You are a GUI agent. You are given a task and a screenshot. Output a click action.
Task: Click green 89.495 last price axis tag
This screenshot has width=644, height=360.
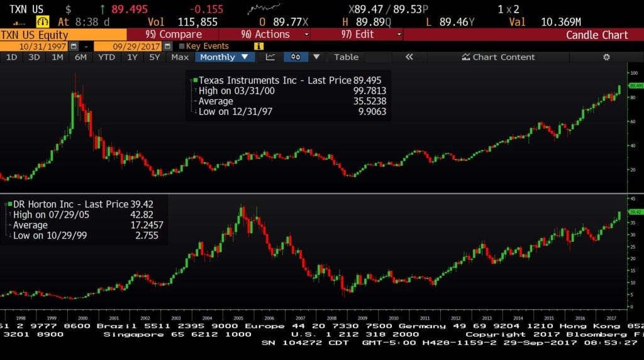pos(636,86)
